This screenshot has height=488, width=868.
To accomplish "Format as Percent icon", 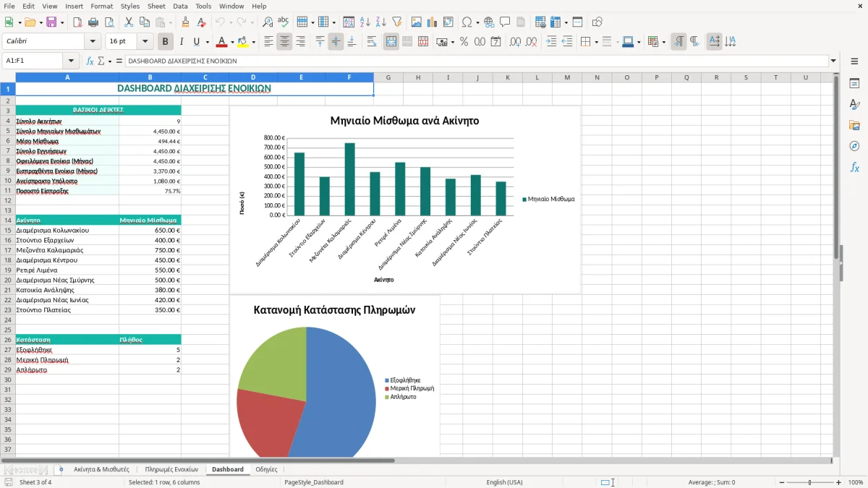I will (464, 42).
